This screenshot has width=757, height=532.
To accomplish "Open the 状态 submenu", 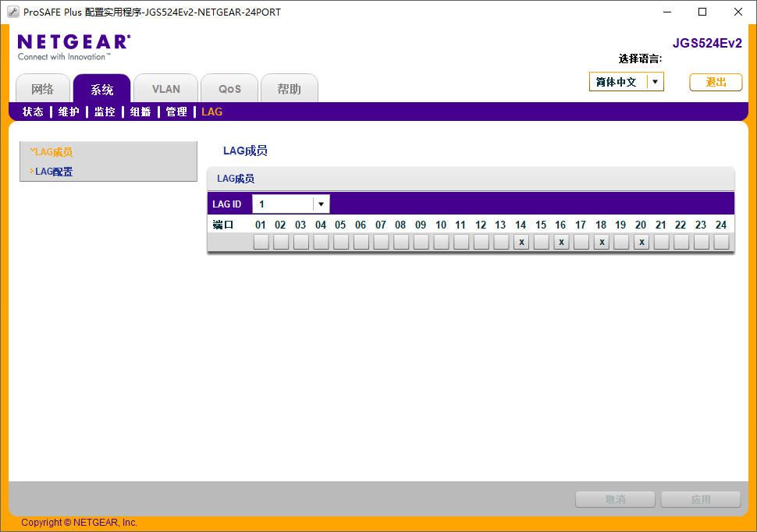I will pos(34,112).
